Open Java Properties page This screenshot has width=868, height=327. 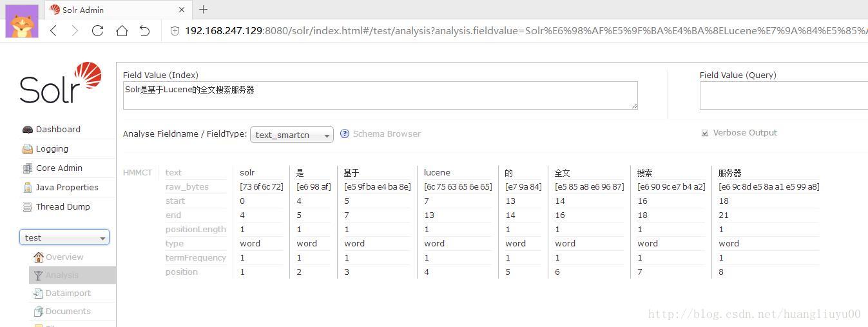67,187
